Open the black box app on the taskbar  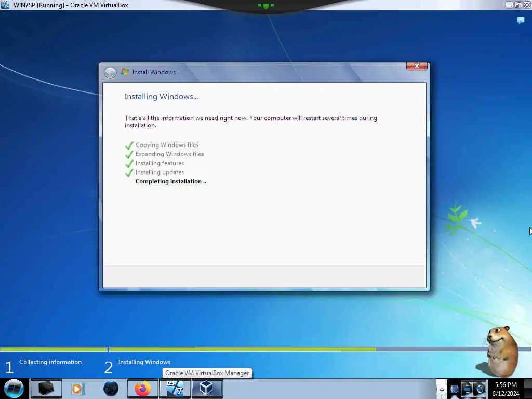pos(46,389)
